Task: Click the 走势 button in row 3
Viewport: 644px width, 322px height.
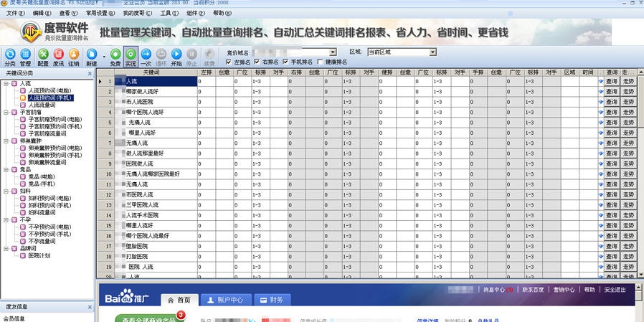Action: click(628, 102)
